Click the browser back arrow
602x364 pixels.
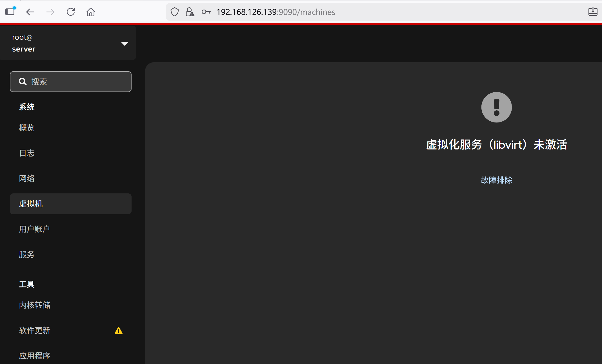30,12
